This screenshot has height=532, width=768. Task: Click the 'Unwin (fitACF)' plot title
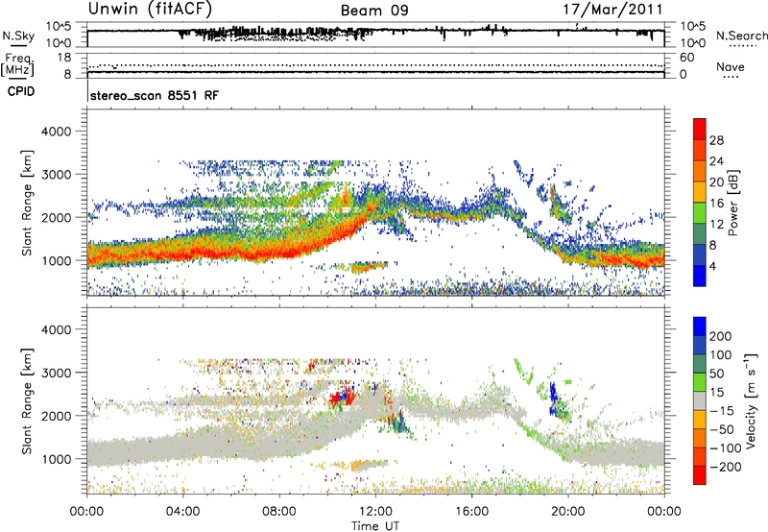tap(150, 10)
